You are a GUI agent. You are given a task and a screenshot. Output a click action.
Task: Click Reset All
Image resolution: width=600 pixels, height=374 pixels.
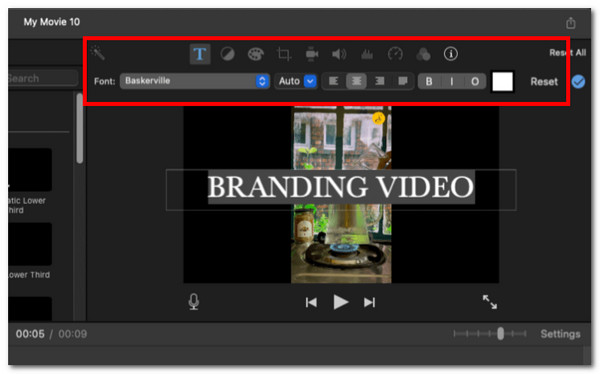pos(567,52)
